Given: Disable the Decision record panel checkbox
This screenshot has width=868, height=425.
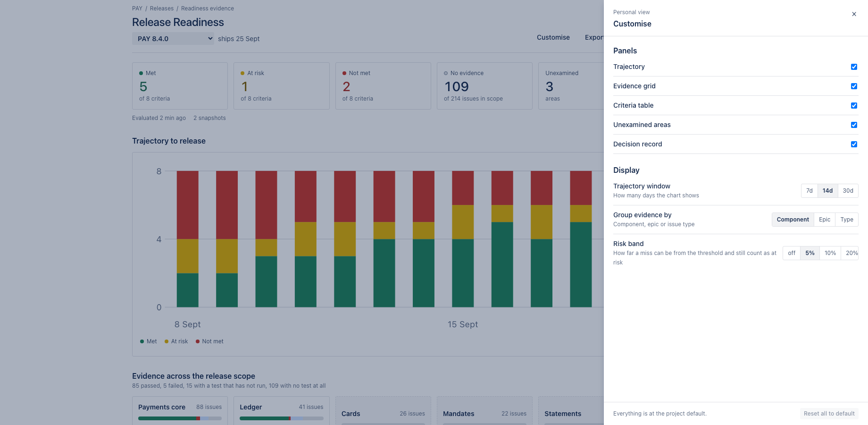Looking at the screenshot, I should tap(854, 144).
